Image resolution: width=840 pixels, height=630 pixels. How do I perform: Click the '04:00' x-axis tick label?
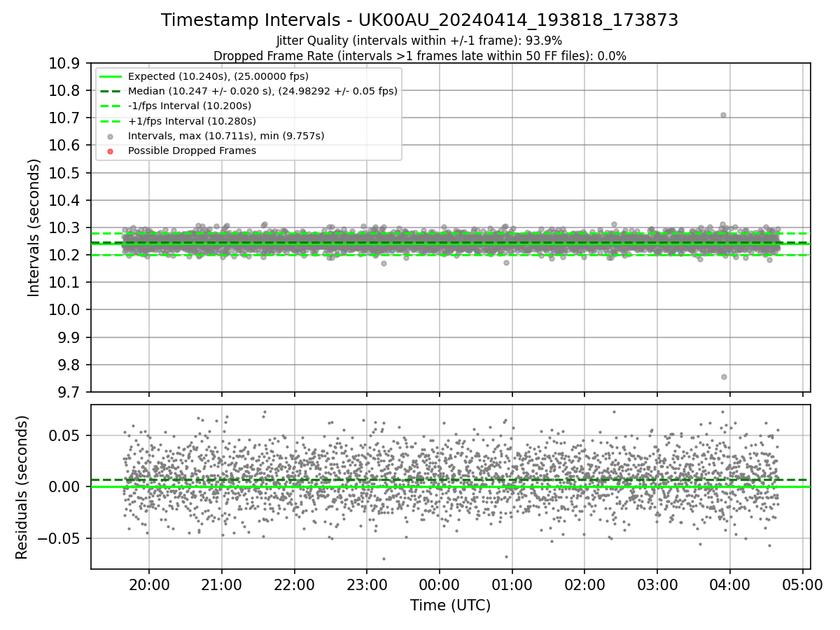pyautogui.click(x=730, y=584)
